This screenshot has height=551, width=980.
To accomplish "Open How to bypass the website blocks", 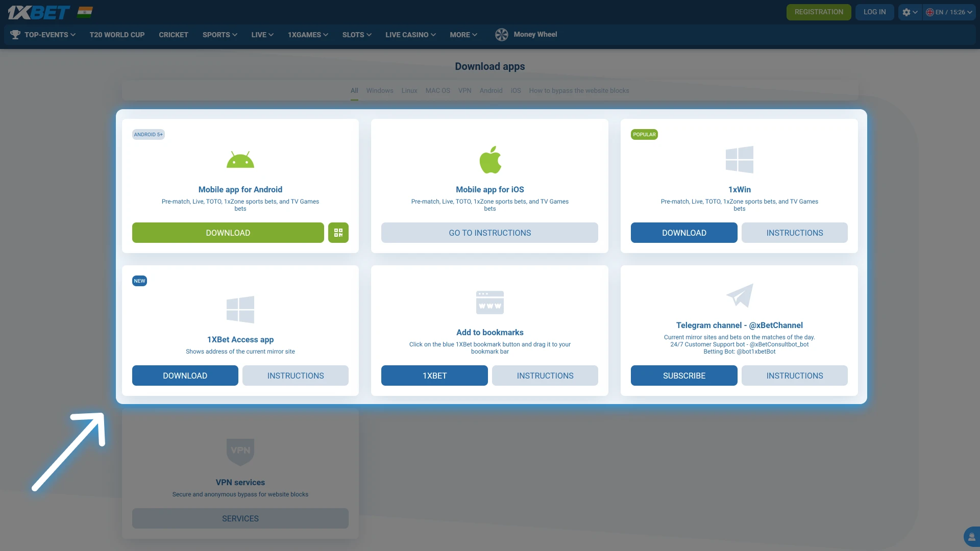I will (x=579, y=91).
